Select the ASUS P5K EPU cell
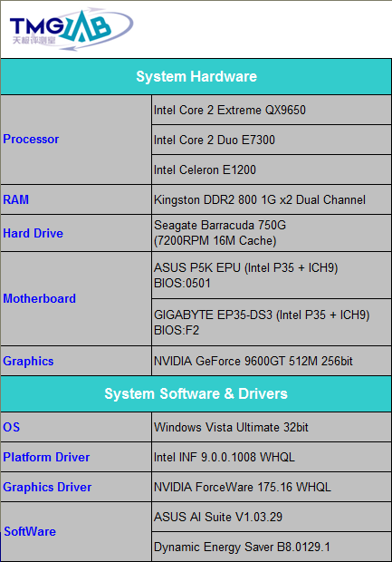 (x=272, y=276)
